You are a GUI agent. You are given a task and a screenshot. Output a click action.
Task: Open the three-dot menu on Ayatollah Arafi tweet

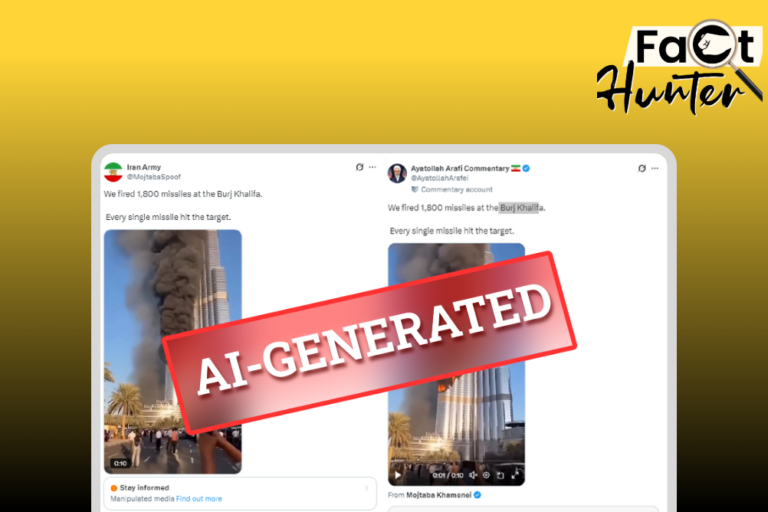click(655, 168)
